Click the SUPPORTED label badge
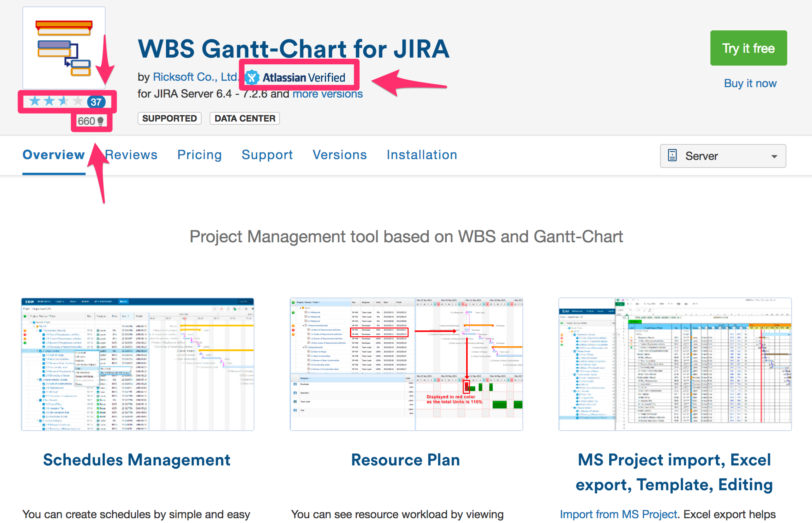 tap(170, 118)
